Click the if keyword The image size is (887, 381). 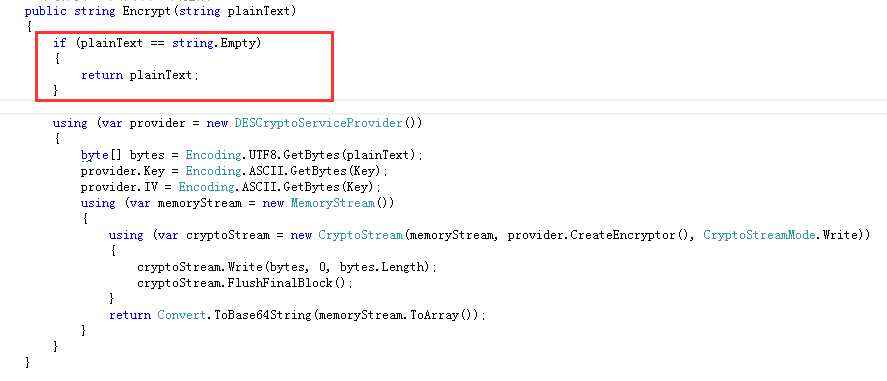click(59, 42)
